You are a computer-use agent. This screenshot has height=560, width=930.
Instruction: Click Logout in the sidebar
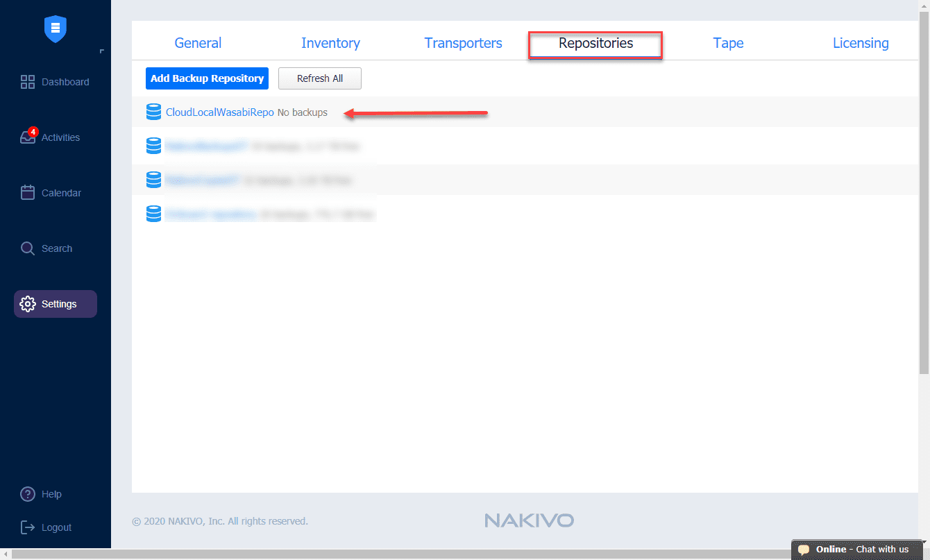pos(46,527)
